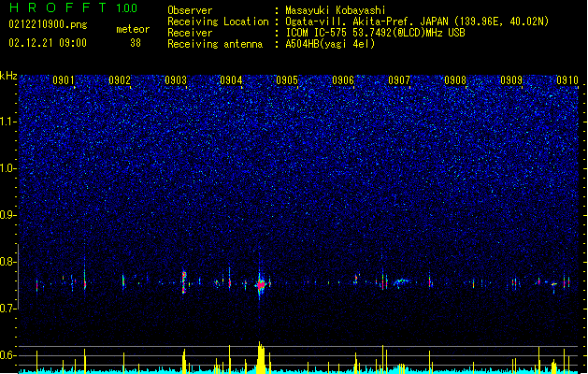Viewport: 588px width, 374px height.
Task: Click the tall meteor echo near 0903
Action: (184, 281)
